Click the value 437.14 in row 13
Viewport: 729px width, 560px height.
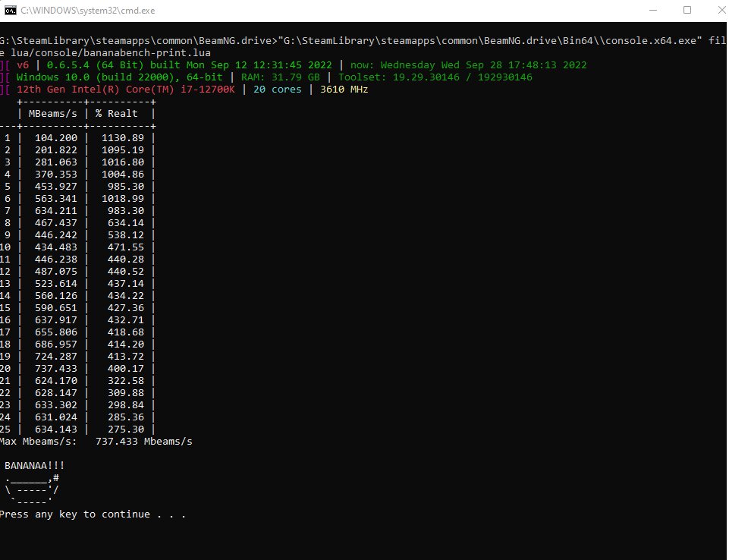point(126,283)
